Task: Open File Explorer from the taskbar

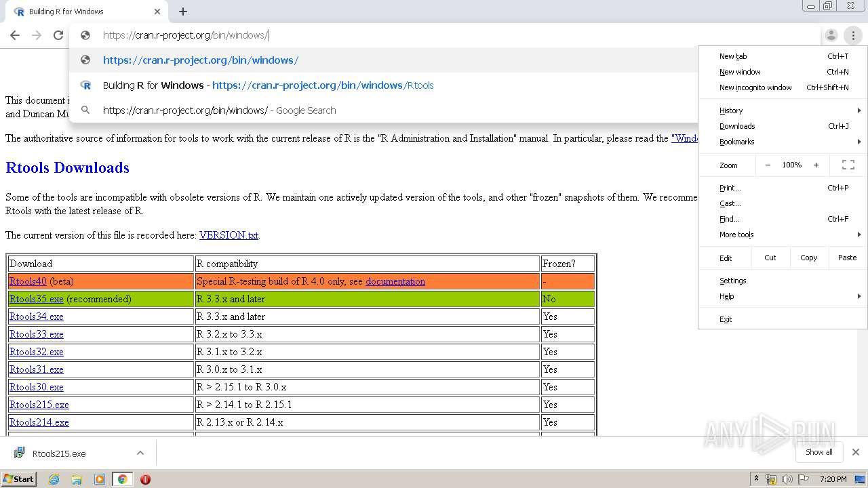Action: pyautogui.click(x=77, y=479)
